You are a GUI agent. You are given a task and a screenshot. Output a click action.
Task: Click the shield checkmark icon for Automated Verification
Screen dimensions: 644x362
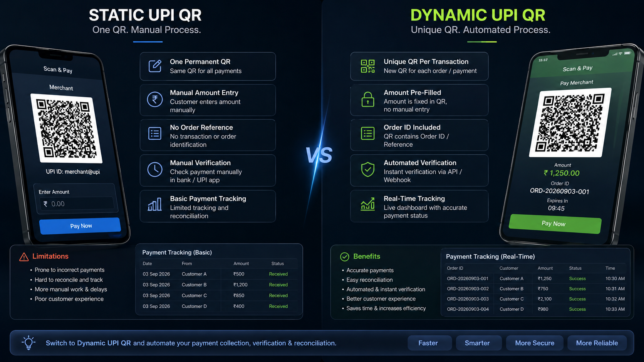367,169
